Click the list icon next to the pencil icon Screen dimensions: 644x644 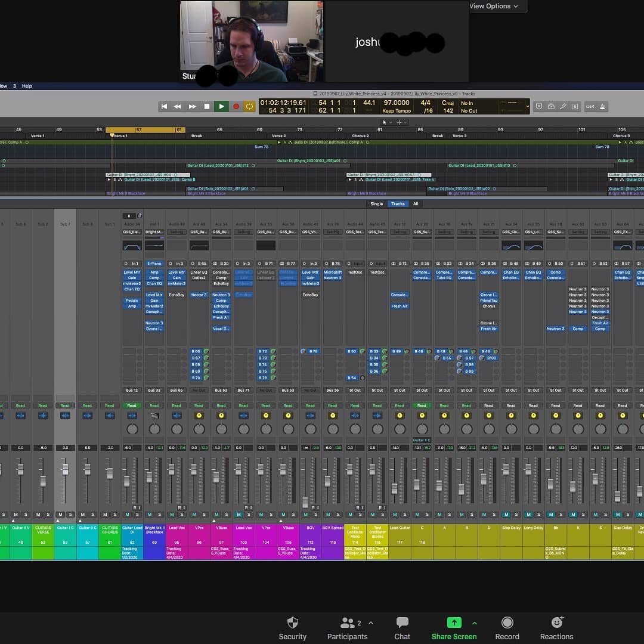(x=575, y=106)
